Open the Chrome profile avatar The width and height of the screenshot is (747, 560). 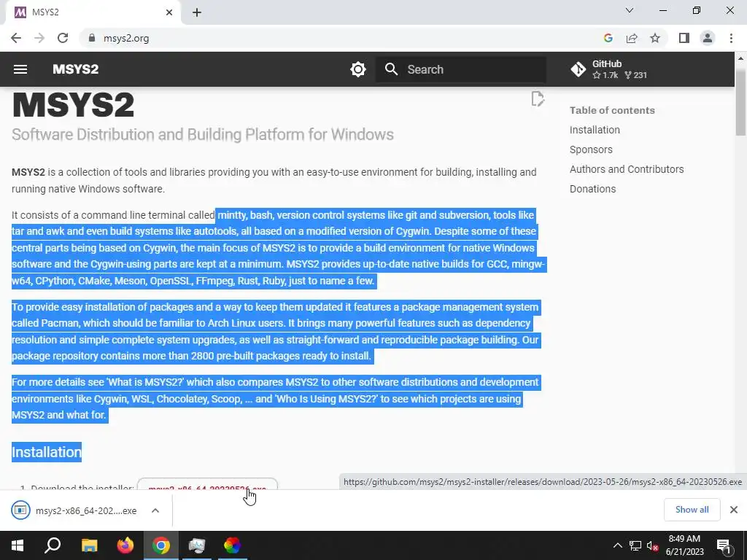(708, 38)
